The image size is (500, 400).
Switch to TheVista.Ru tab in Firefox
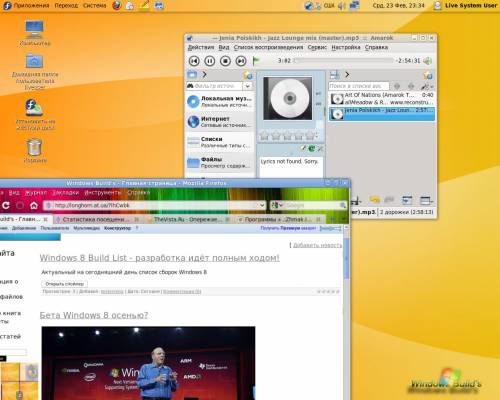point(189,219)
